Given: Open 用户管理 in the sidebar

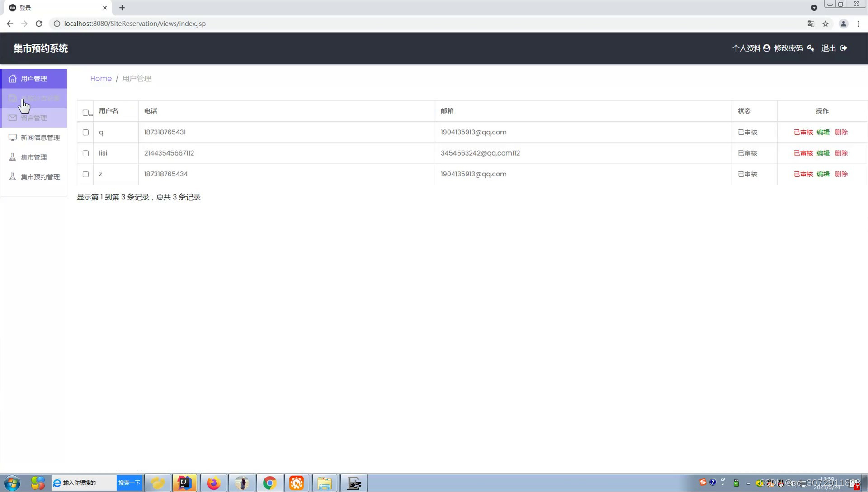Looking at the screenshot, I should pyautogui.click(x=34, y=79).
